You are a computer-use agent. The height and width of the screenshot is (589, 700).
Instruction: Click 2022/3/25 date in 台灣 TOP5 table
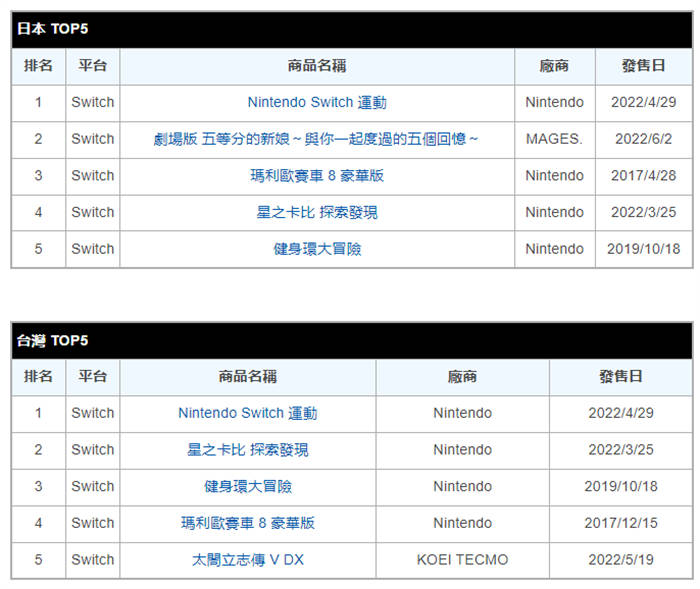point(621,450)
